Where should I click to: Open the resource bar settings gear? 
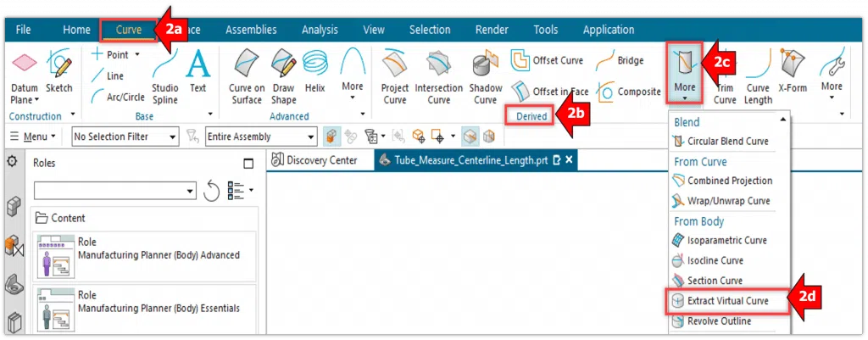click(13, 161)
